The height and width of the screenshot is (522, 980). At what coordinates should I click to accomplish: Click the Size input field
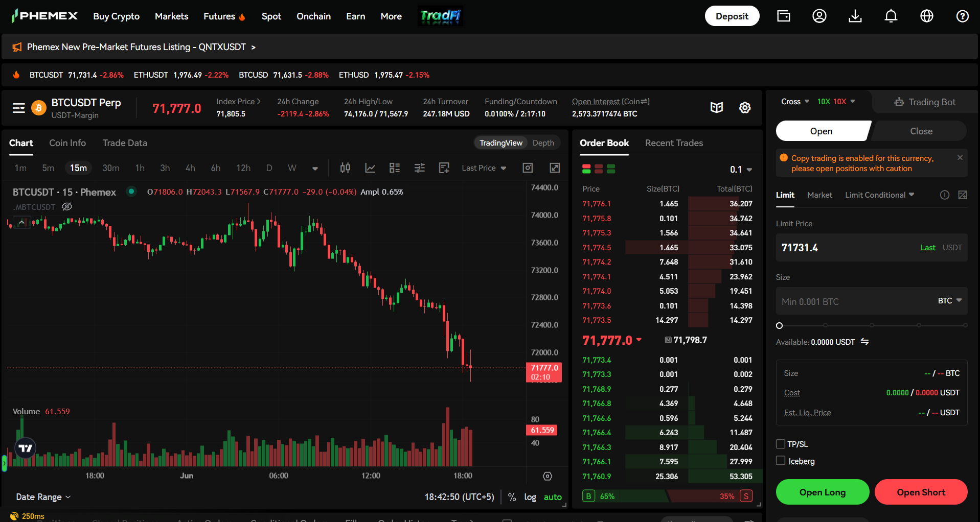pos(871,301)
